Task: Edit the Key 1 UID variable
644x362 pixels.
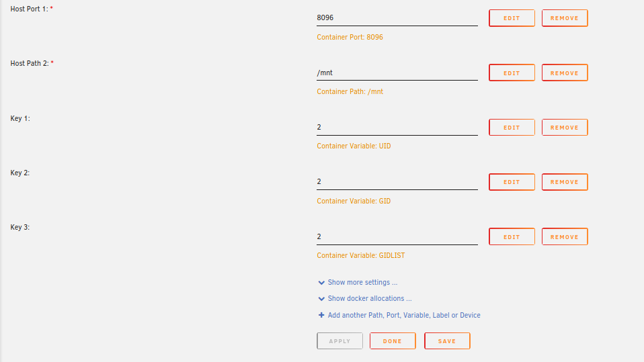Action: 512,127
